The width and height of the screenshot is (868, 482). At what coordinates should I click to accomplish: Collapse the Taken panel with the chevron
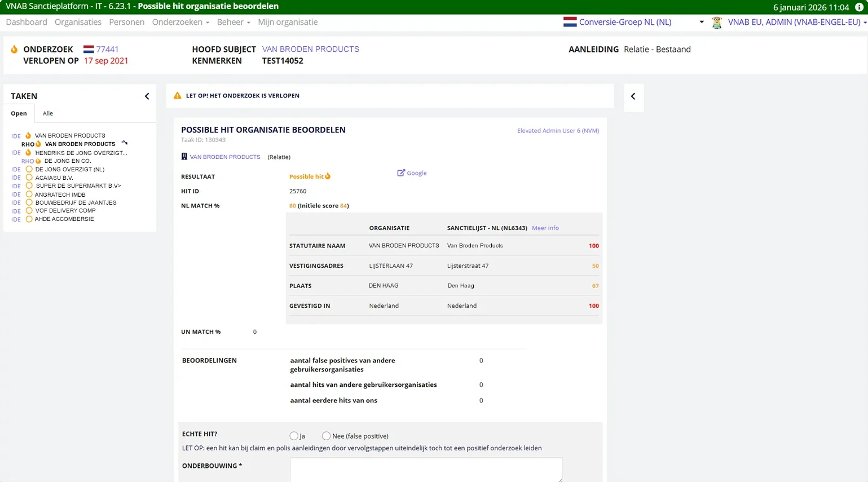point(147,96)
